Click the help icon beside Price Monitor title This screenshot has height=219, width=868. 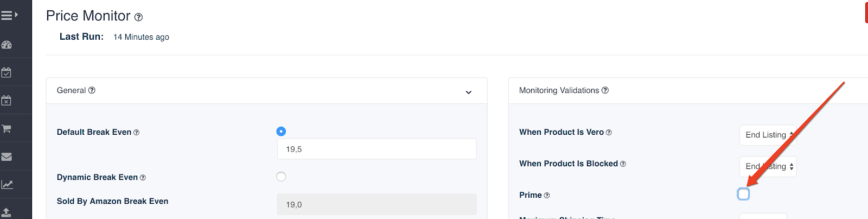138,17
